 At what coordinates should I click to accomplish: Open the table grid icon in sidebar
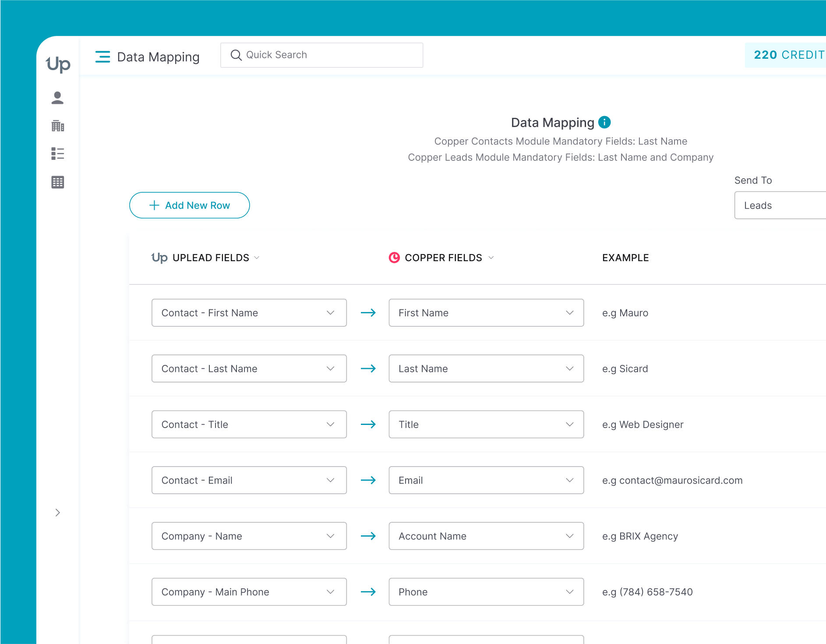(x=58, y=182)
